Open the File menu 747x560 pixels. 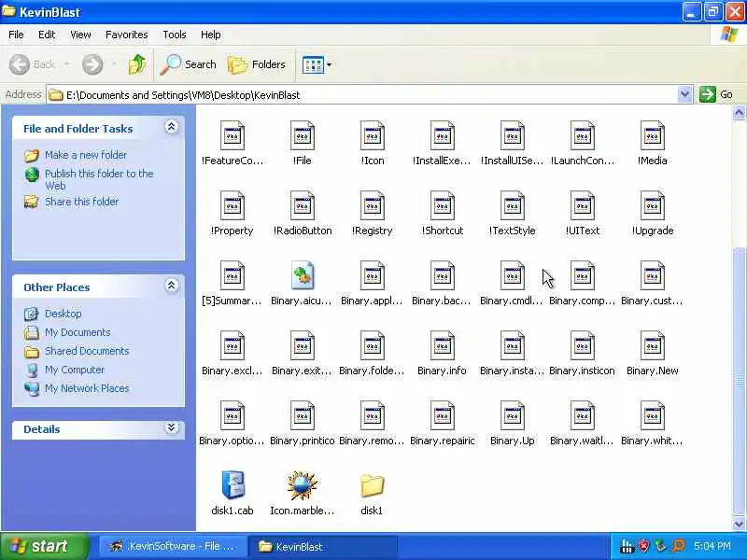[16, 35]
